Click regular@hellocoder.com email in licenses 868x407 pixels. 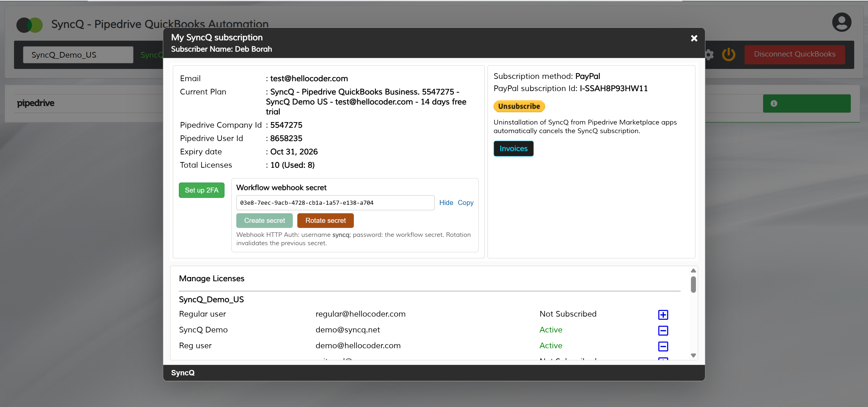click(x=360, y=314)
